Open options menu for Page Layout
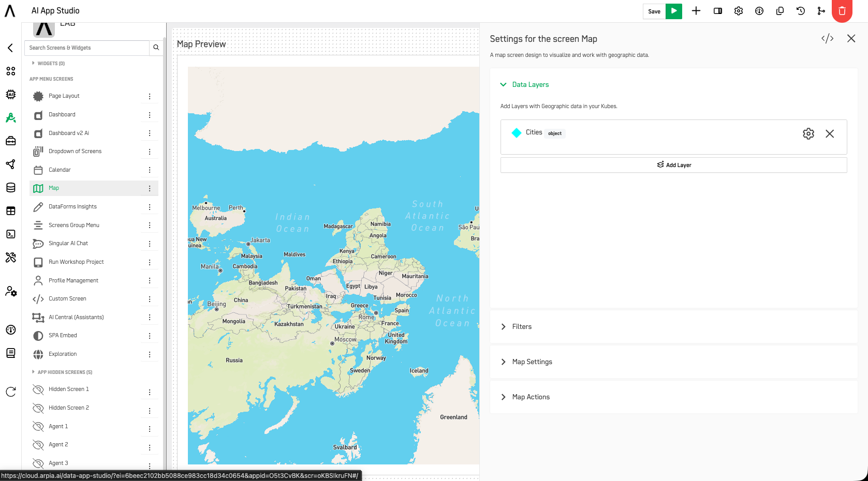The height and width of the screenshot is (481, 868). pyautogui.click(x=150, y=96)
